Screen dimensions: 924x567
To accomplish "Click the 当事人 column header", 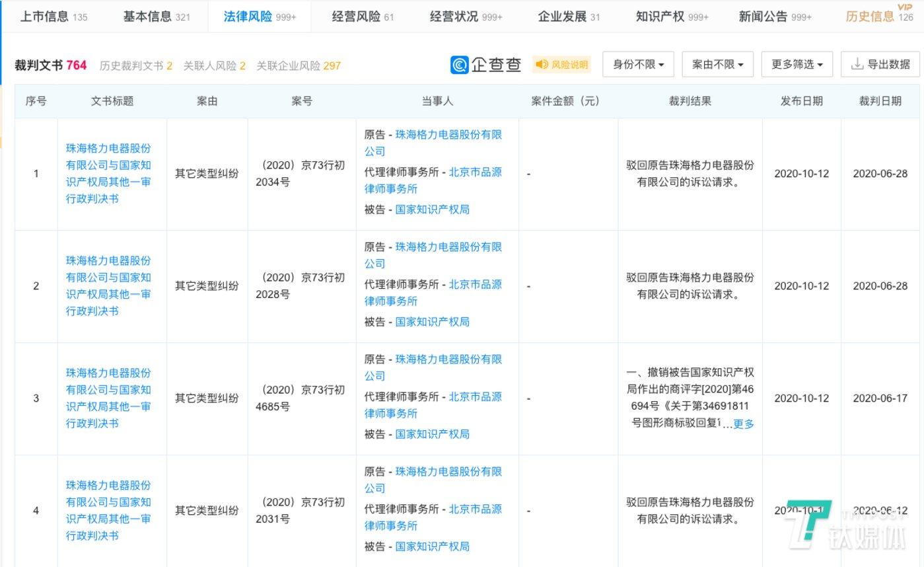I will coord(437,101).
